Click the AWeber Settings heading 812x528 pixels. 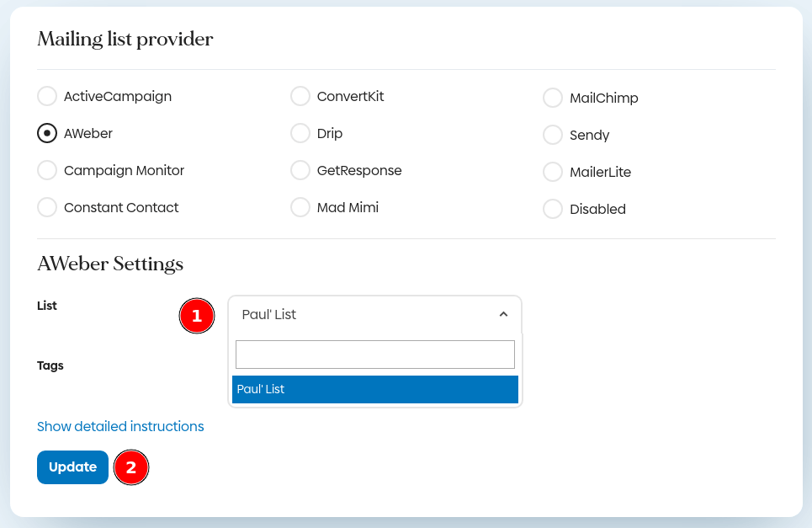click(110, 264)
